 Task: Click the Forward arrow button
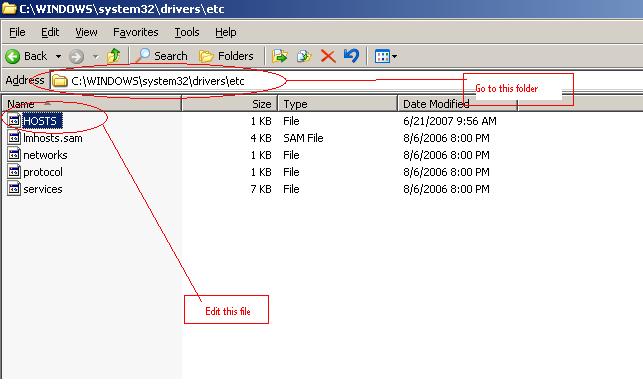[76, 56]
